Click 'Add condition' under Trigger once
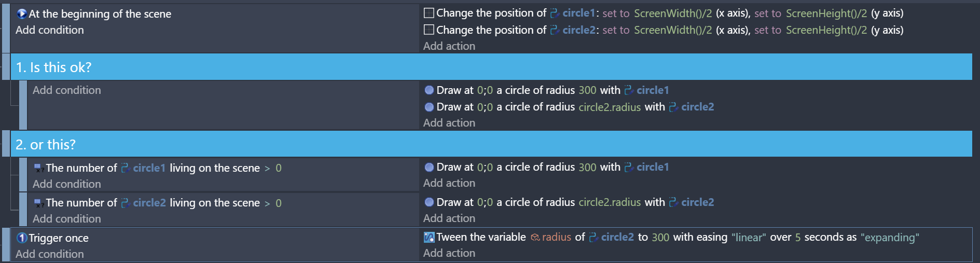Image resolution: width=980 pixels, height=263 pixels. pos(50,254)
